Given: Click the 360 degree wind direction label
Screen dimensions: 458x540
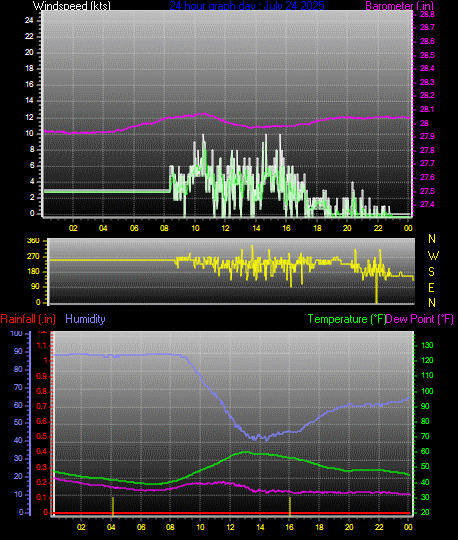Looking at the screenshot, I should (x=33, y=240).
